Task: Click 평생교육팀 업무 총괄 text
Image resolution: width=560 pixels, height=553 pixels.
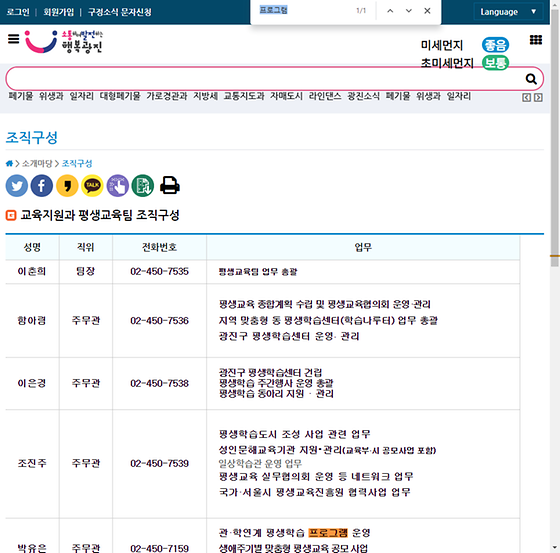Action: [x=258, y=272]
